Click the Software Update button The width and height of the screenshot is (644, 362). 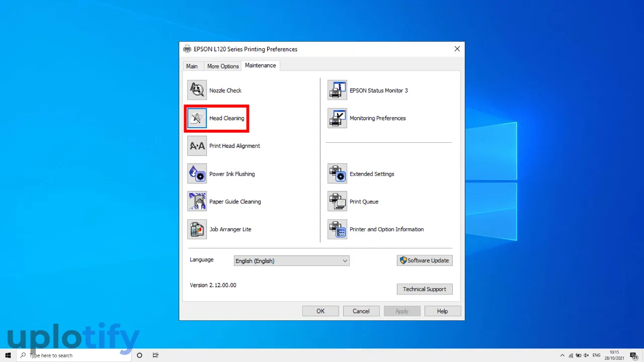[425, 260]
